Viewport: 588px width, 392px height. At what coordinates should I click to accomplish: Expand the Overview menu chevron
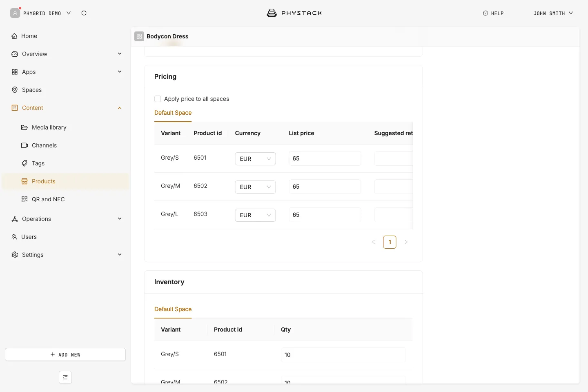tap(120, 53)
